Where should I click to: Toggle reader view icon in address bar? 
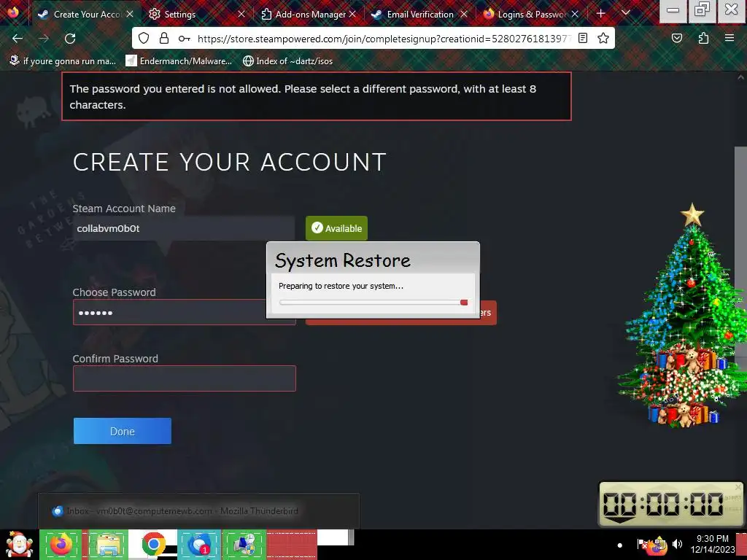[x=583, y=38]
